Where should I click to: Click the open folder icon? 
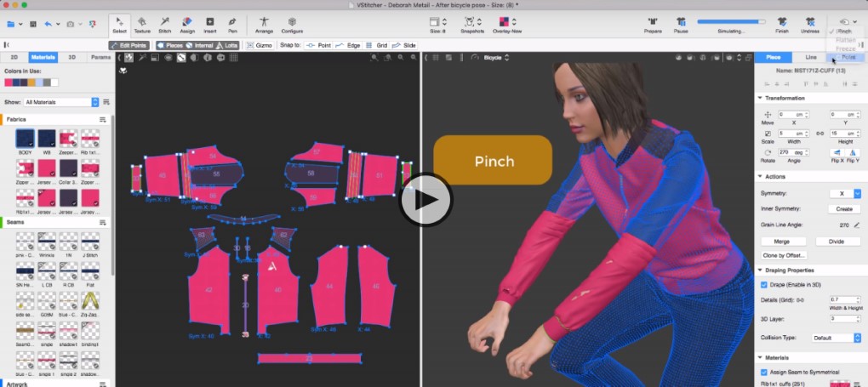[x=10, y=25]
